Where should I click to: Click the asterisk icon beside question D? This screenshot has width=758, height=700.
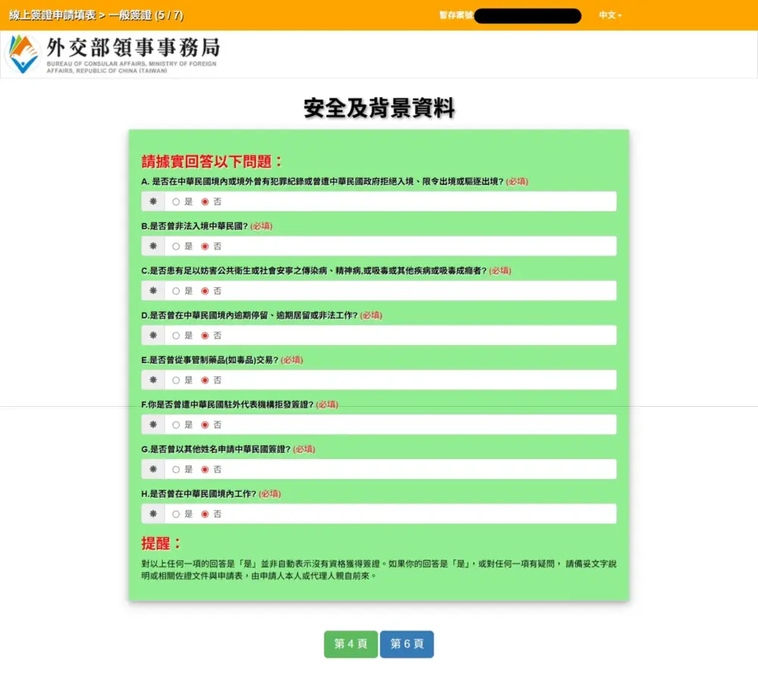pyautogui.click(x=152, y=335)
